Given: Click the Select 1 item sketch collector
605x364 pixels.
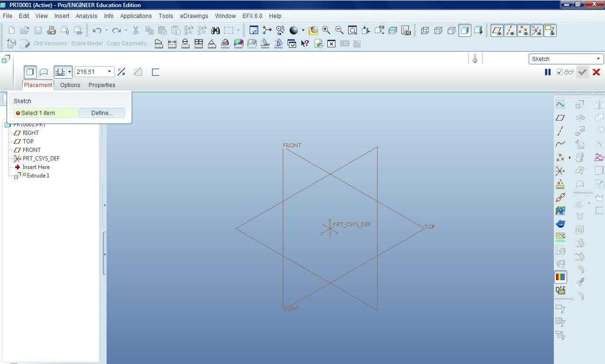Looking at the screenshot, I should (46, 113).
